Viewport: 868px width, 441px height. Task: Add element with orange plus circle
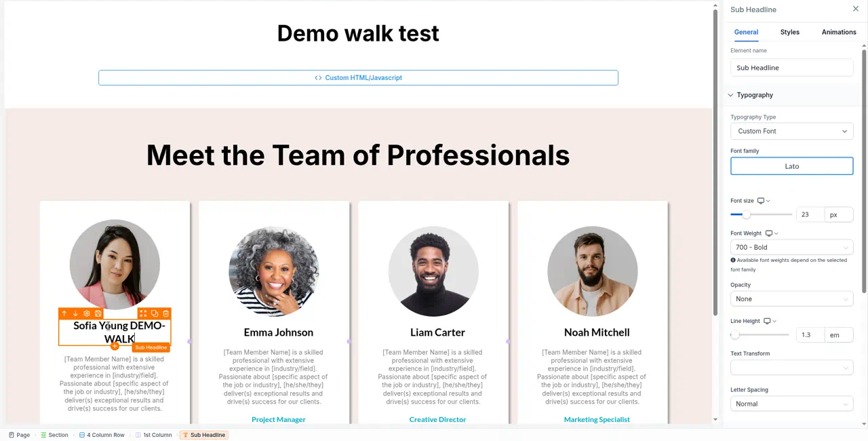click(x=115, y=347)
